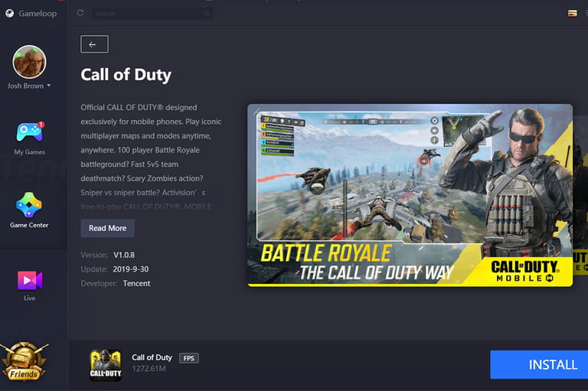The width and height of the screenshot is (588, 391).
Task: Install Call of Duty
Action: click(539, 365)
